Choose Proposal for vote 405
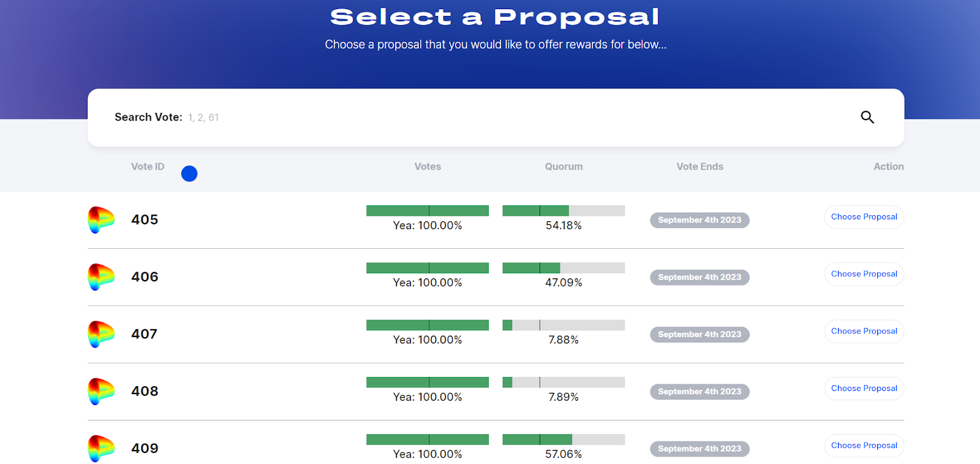 pos(864,217)
